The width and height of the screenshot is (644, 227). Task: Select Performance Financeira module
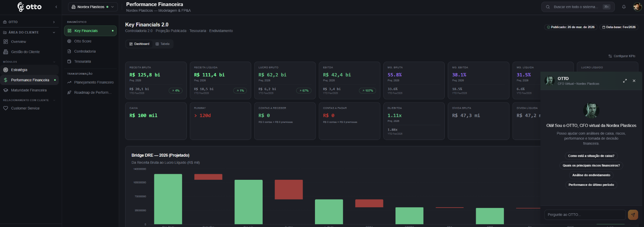(29, 80)
